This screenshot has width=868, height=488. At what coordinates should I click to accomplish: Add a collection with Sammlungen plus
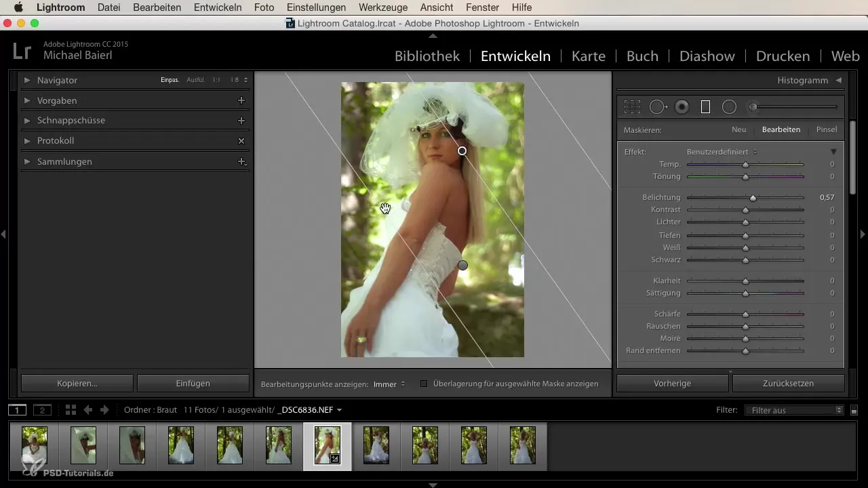pyautogui.click(x=241, y=161)
